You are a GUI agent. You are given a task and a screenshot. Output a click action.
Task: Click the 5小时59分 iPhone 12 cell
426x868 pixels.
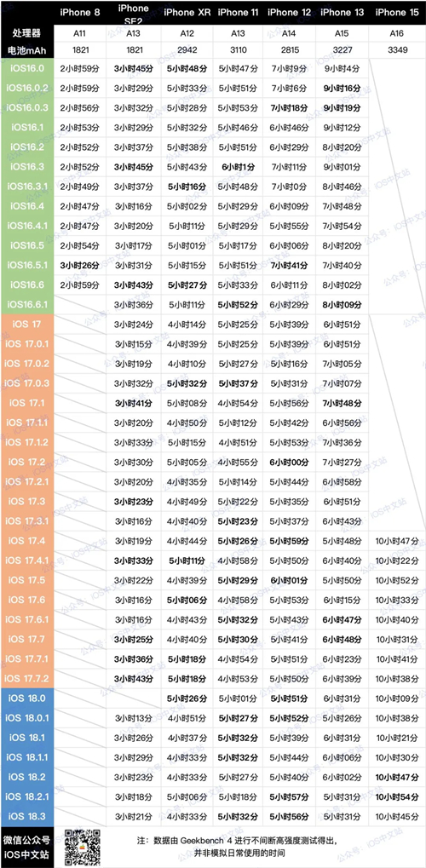click(291, 541)
